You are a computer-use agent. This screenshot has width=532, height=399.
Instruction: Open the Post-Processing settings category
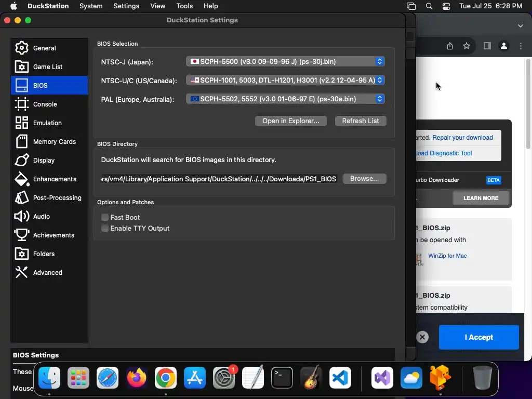[49, 197]
